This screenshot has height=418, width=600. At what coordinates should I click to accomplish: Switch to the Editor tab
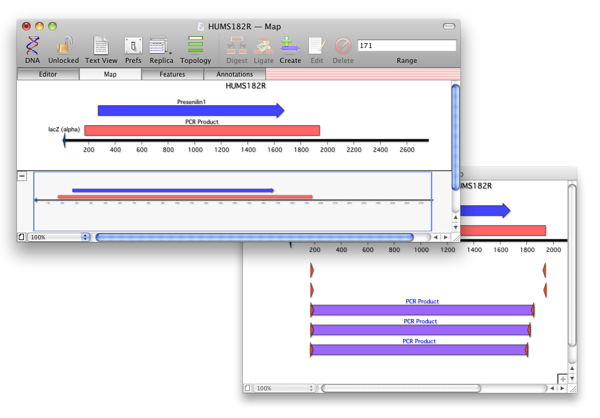pos(48,74)
